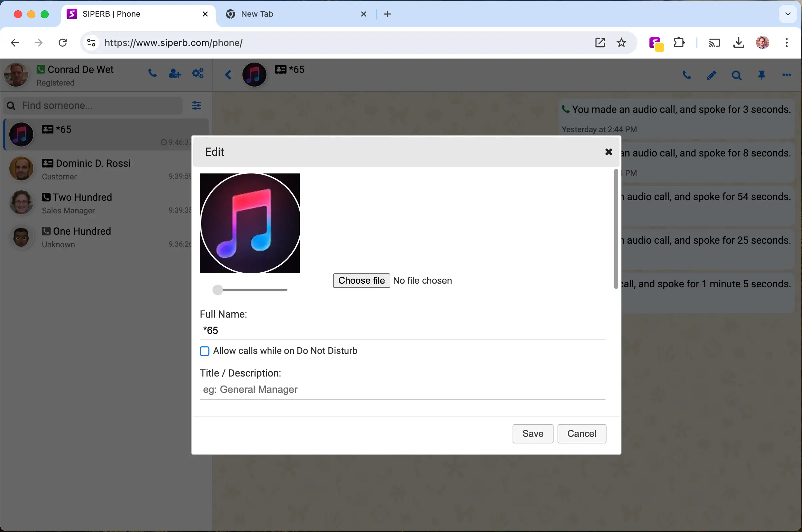Bookmark this page with the star
This screenshot has height=532, width=802.
(621, 43)
